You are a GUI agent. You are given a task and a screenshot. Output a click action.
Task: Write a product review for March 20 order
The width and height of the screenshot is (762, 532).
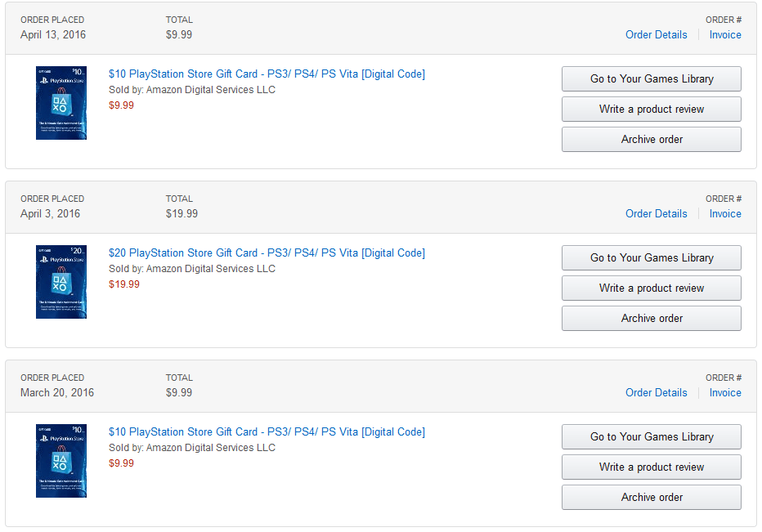652,467
